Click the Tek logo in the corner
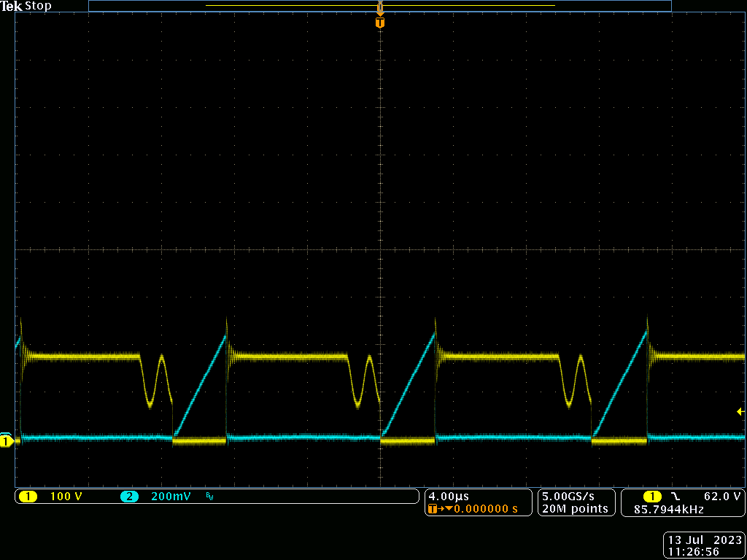 click(12, 6)
